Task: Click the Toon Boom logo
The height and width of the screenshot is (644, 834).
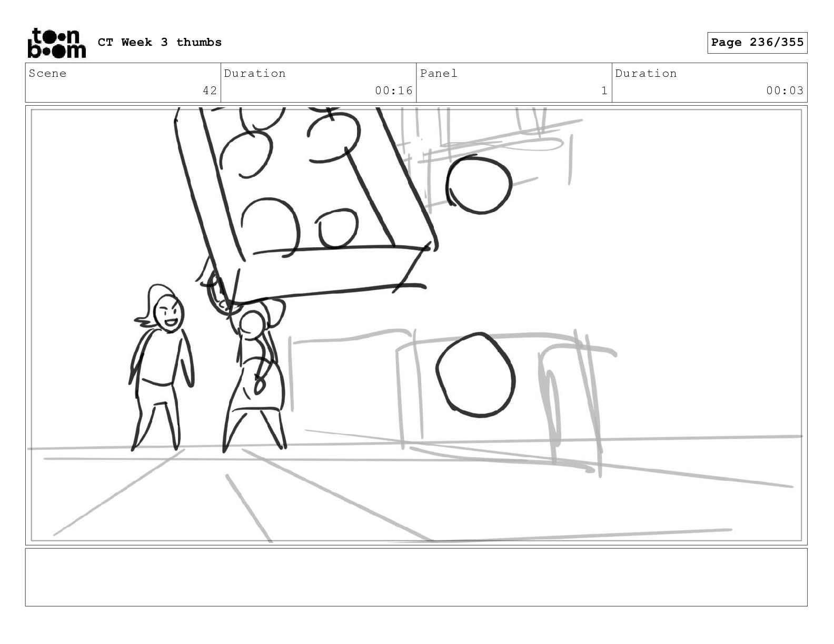Action: [56, 43]
